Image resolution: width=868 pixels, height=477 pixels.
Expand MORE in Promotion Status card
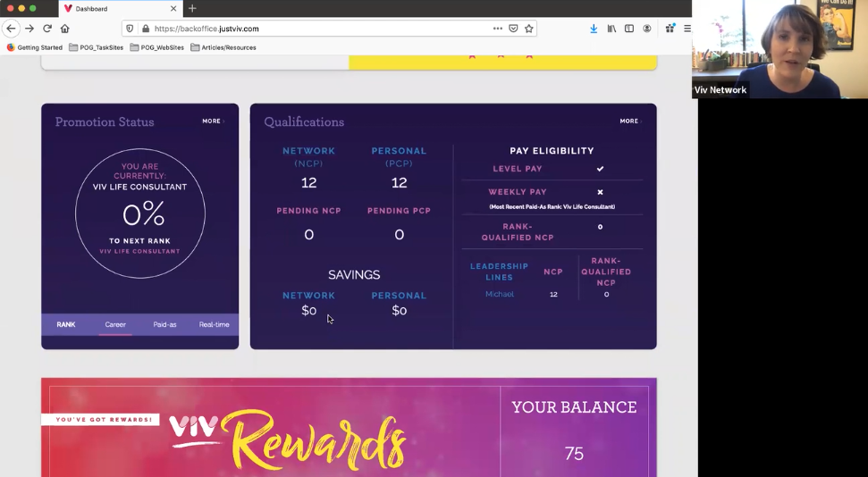point(213,121)
